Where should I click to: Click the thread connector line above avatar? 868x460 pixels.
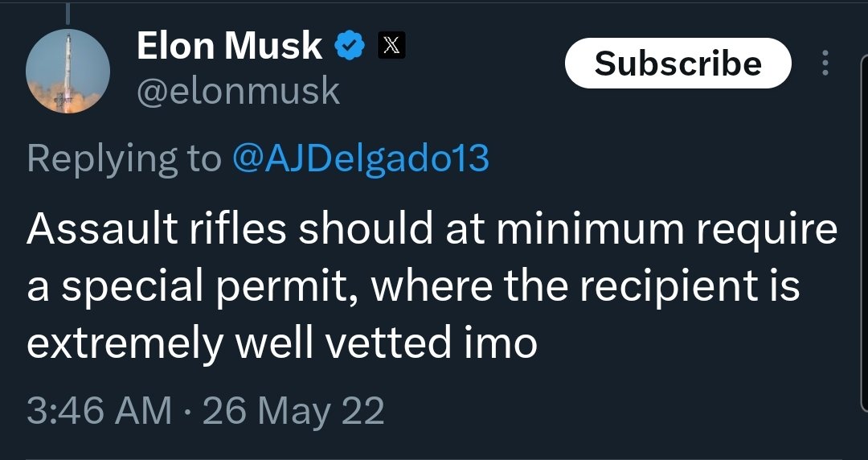coord(68,14)
